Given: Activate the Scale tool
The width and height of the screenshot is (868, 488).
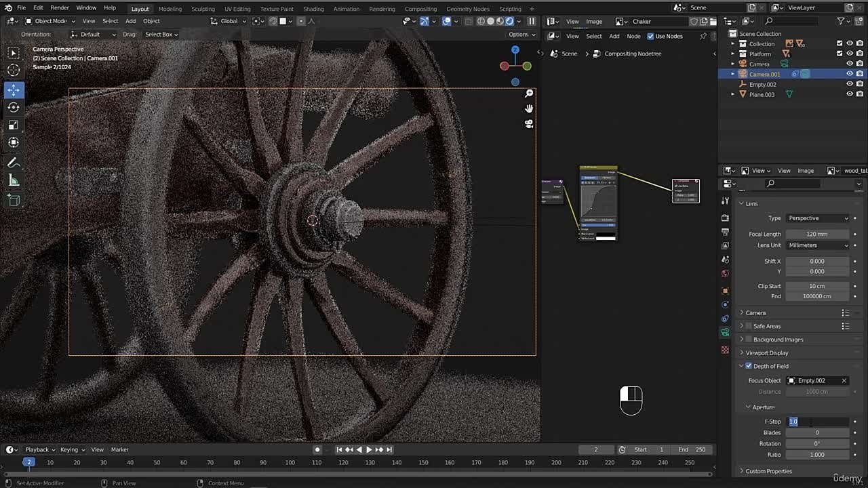Looking at the screenshot, I should coord(14,125).
